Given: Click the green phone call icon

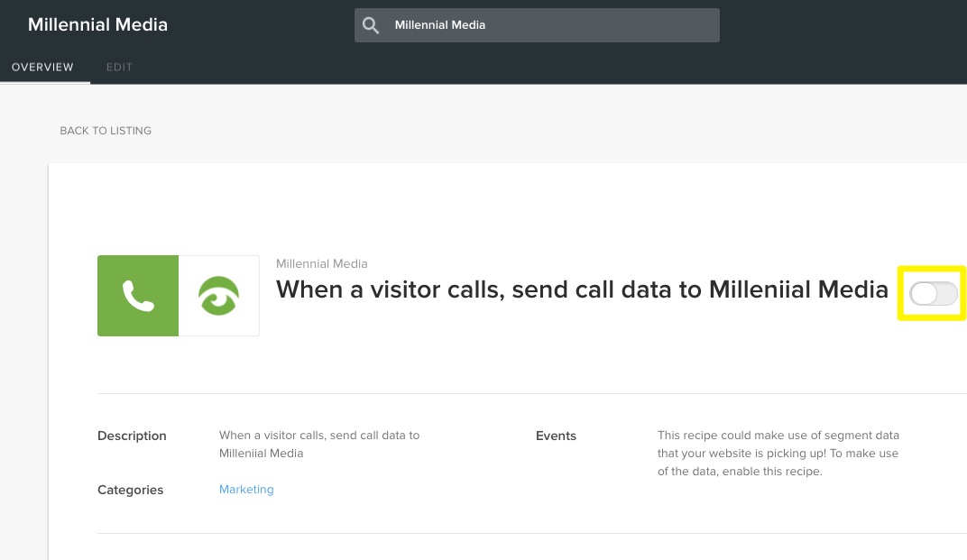Looking at the screenshot, I should (x=138, y=296).
